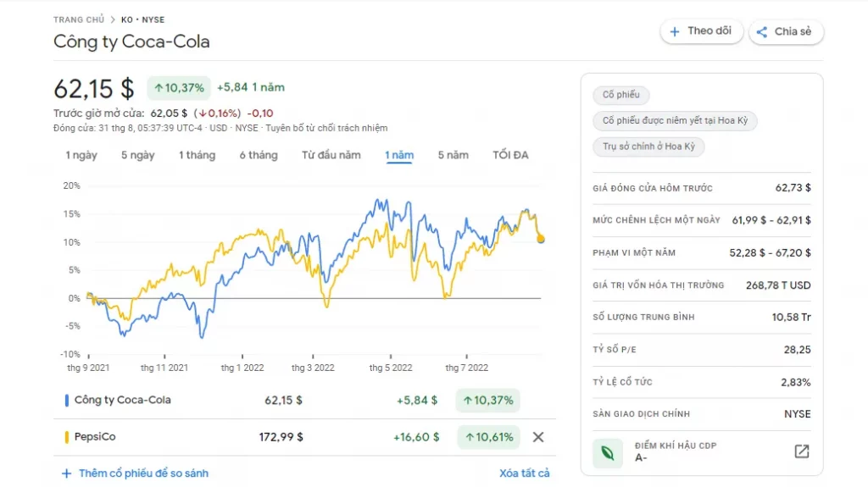Click SỐ LƯỢNG TRUNG BÌNH value 10,58 Tr

[x=791, y=318]
